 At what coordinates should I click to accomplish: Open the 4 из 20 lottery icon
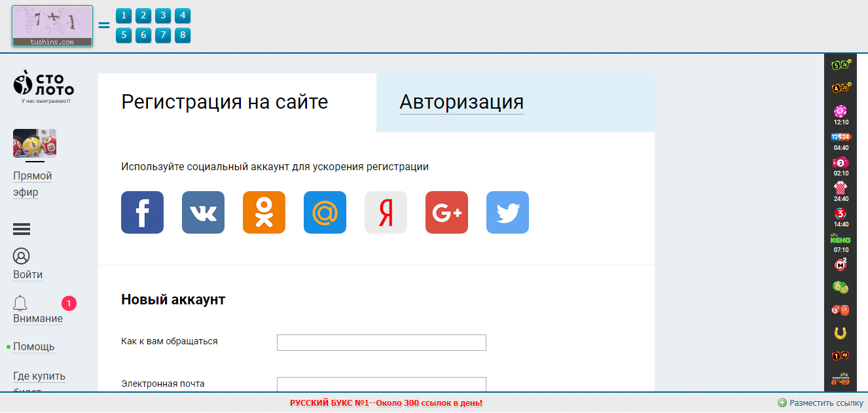click(x=841, y=88)
